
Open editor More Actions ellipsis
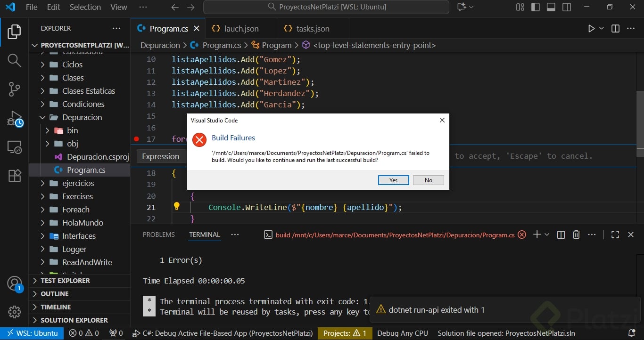[x=631, y=29]
